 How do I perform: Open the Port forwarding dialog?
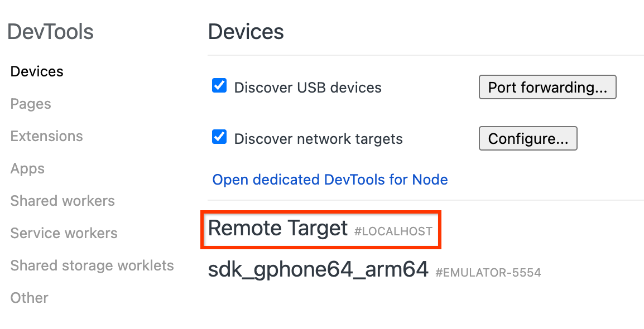(547, 87)
